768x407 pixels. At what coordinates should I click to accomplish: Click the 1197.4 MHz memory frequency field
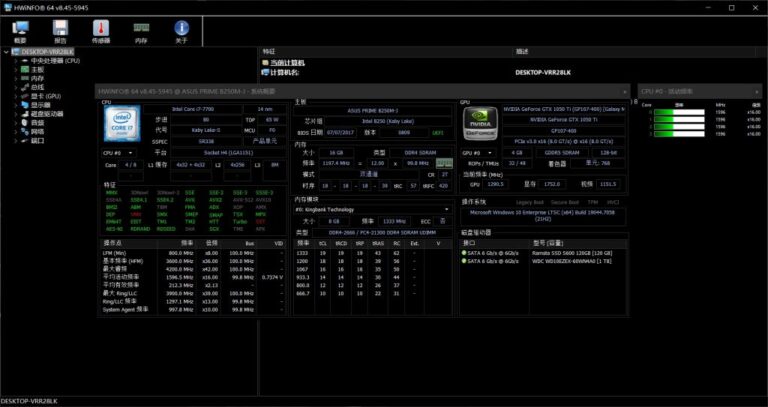tap(336, 163)
